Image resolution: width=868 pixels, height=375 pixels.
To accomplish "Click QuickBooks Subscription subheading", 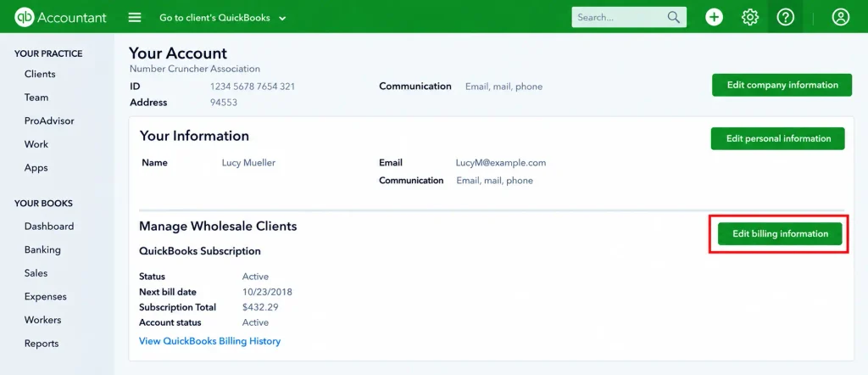I will click(x=200, y=251).
